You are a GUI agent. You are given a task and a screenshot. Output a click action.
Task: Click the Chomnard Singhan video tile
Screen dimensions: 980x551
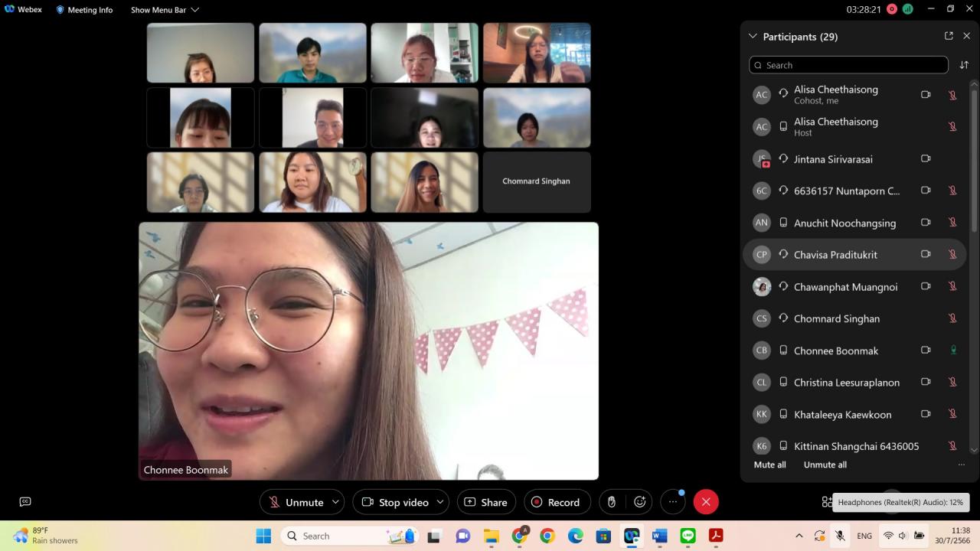(537, 182)
